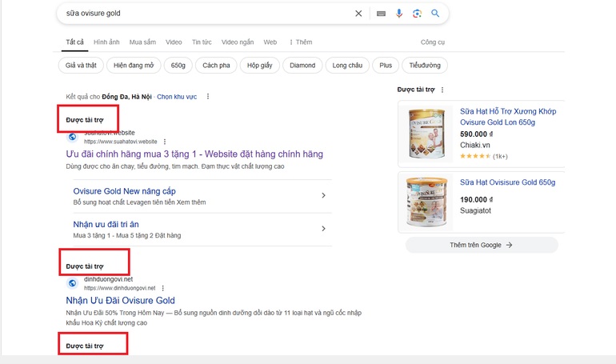Switch to the 'Tất cả' tab
This screenshot has height=364, width=616.
[74, 42]
